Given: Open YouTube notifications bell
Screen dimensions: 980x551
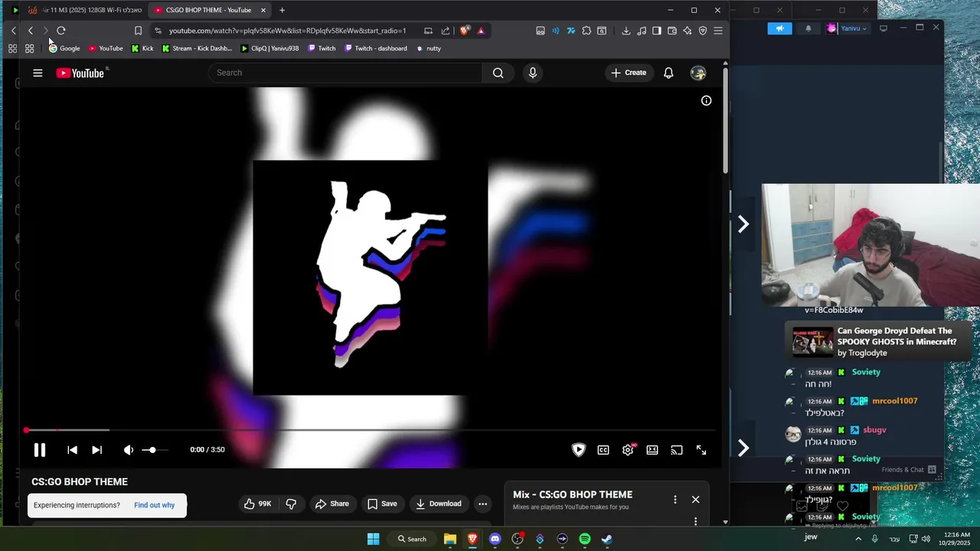Looking at the screenshot, I should pos(668,73).
